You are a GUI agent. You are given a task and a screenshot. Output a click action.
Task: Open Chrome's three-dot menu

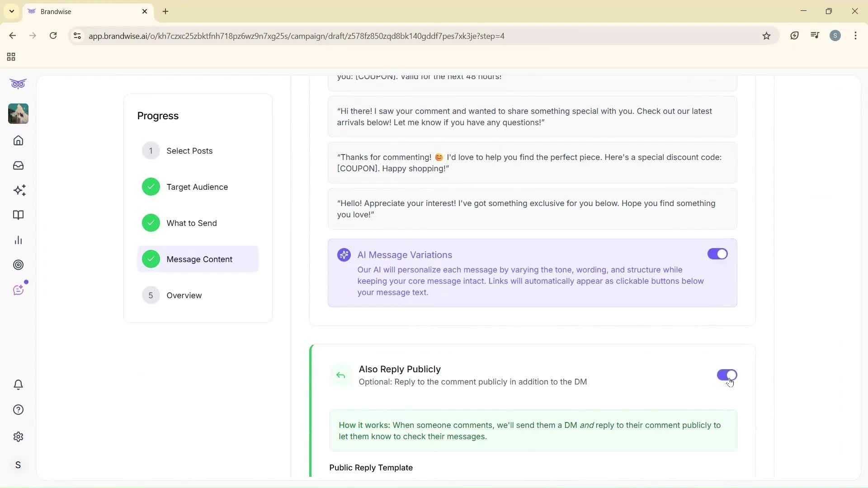(856, 36)
